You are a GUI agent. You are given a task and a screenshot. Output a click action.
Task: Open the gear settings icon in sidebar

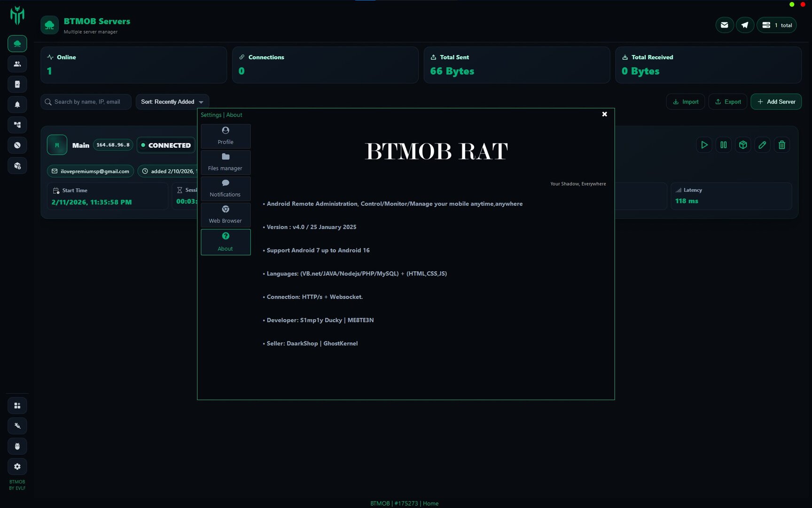(x=17, y=467)
